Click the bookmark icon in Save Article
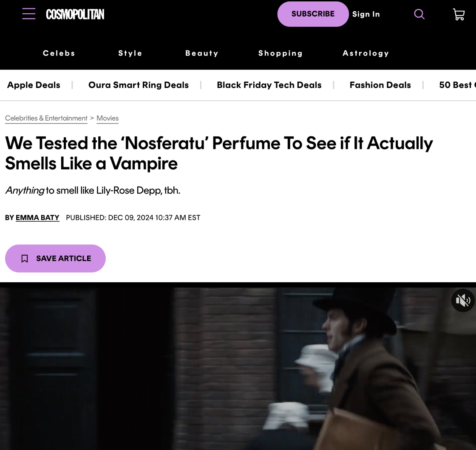 click(x=25, y=259)
